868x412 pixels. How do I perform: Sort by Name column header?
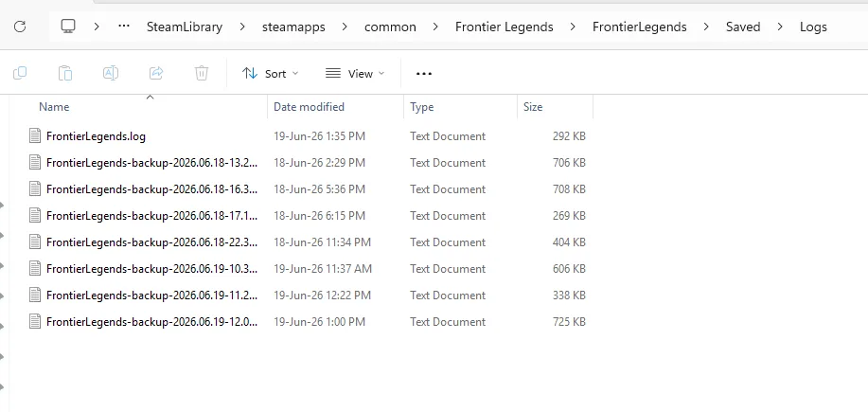tap(54, 107)
